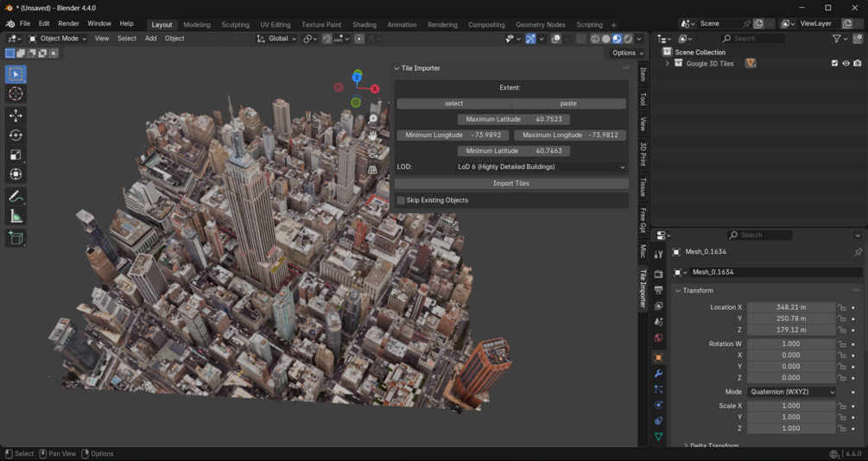The height and width of the screenshot is (461, 868).
Task: Open the File menu
Action: [25, 24]
